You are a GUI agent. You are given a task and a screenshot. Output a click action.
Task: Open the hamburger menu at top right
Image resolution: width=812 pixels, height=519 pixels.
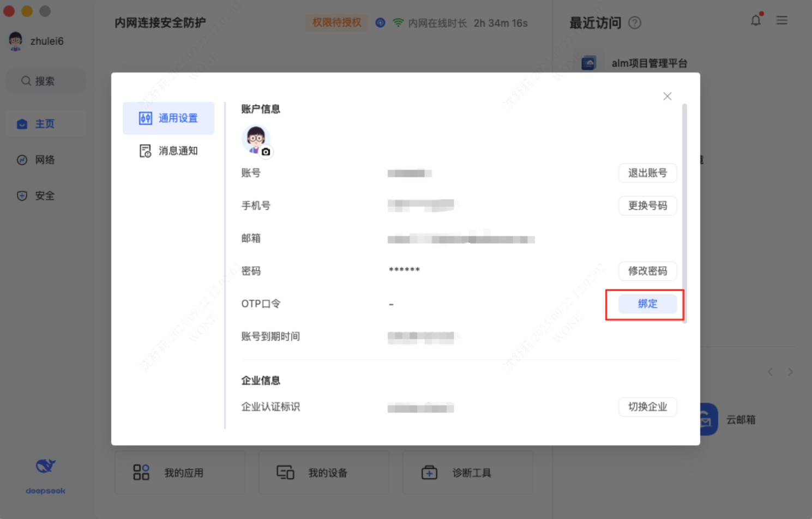[782, 20]
